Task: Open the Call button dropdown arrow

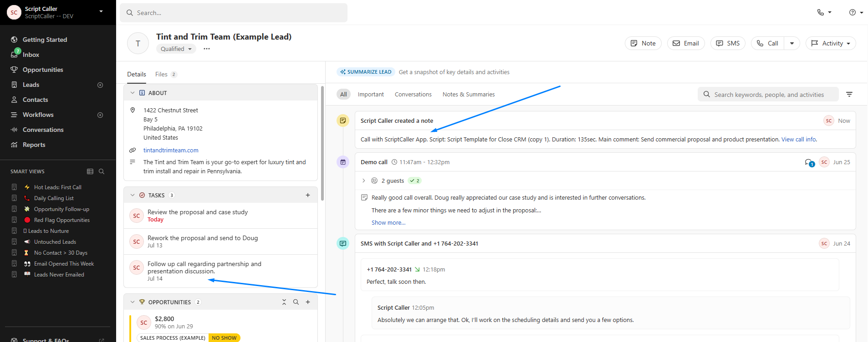Action: click(x=792, y=43)
